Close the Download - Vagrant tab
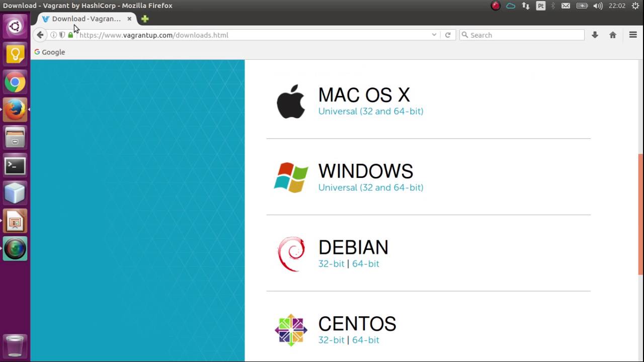 click(129, 19)
